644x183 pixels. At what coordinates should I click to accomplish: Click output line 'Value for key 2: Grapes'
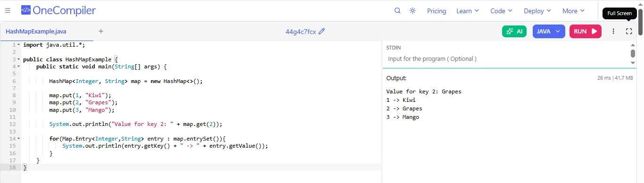pos(424,91)
